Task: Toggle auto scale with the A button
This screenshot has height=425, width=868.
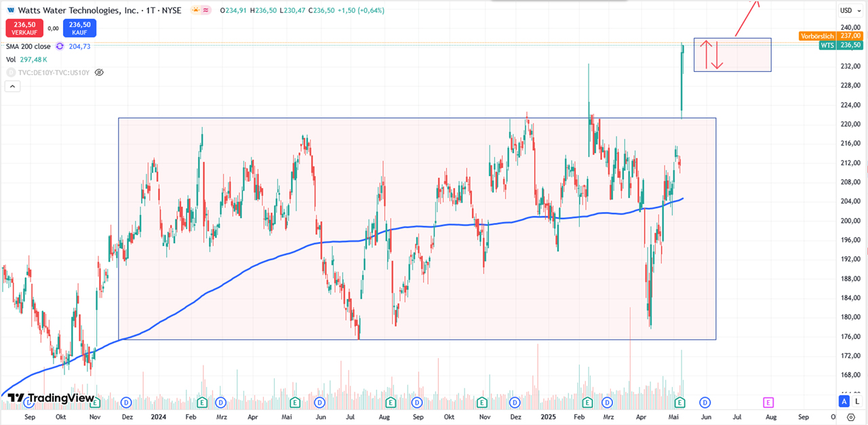Action: pos(844,401)
